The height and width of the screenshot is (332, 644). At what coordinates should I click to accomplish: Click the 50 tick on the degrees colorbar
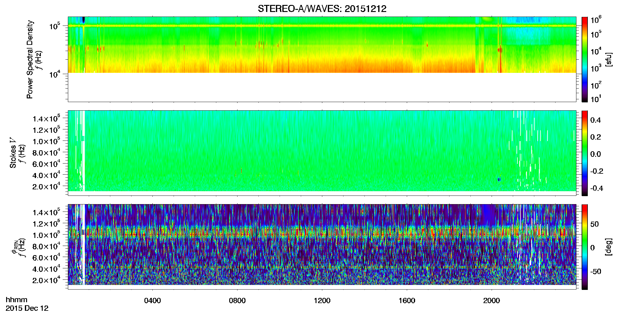point(595,224)
